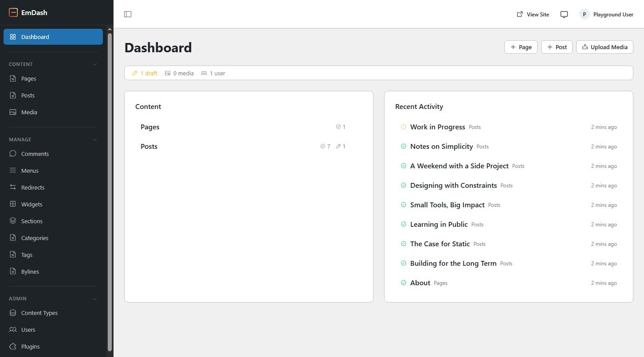Collapse the ADMIN section chevron

click(x=94, y=299)
